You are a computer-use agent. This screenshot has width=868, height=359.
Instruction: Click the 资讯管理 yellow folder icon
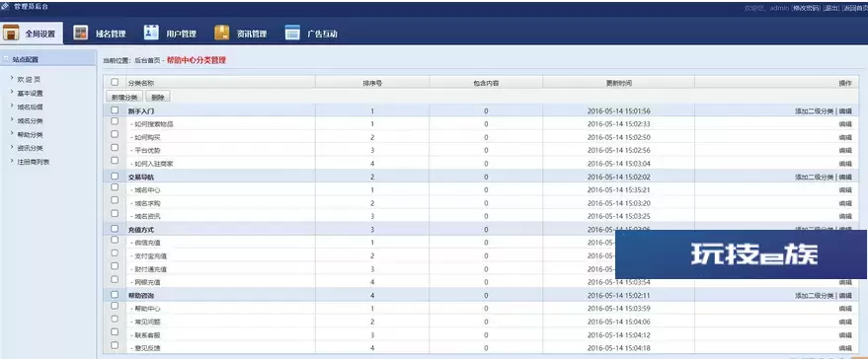coord(222,33)
